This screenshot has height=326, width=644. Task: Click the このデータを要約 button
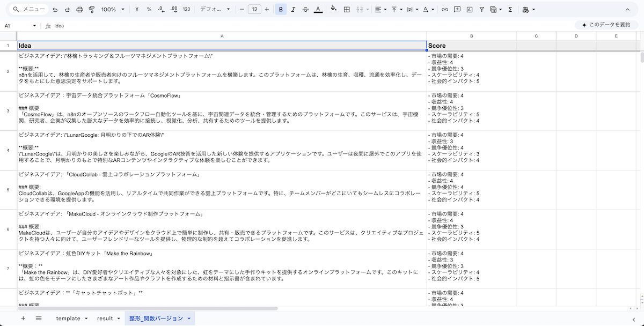click(x=605, y=25)
